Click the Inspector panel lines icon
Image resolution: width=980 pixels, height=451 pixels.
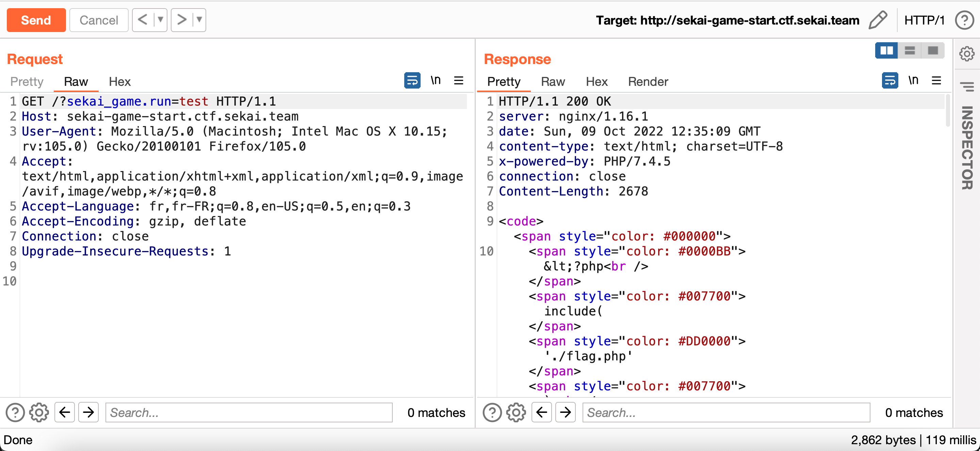(967, 87)
